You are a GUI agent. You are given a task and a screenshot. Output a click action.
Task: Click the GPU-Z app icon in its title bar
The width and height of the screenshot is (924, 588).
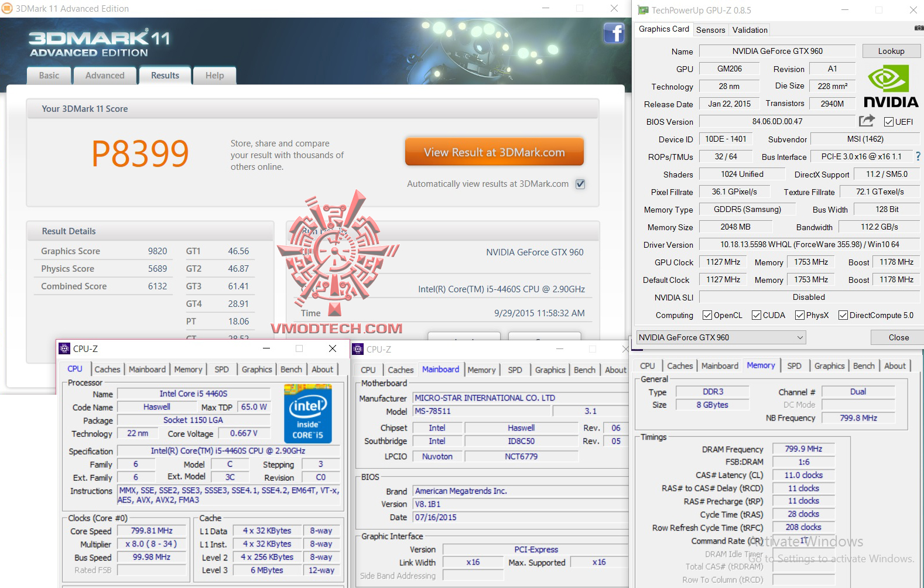coord(643,10)
